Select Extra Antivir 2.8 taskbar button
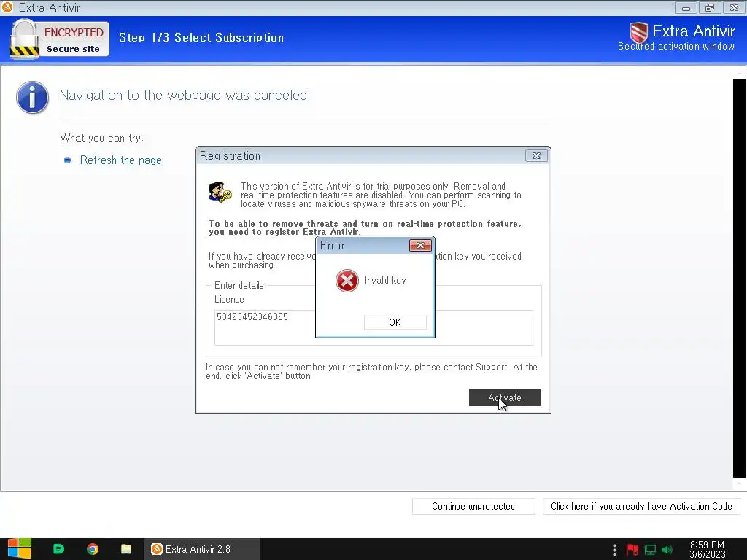The height and width of the screenshot is (560, 747). tap(202, 549)
